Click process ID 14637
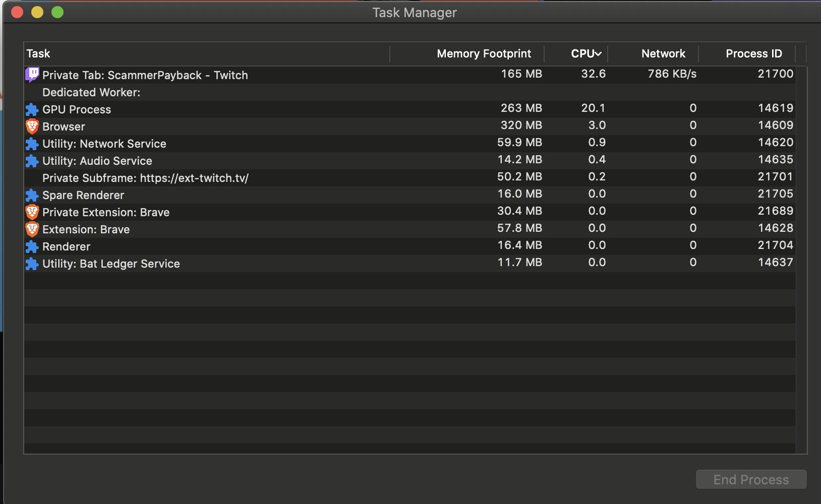Screen dimensions: 821x504 tap(776, 262)
